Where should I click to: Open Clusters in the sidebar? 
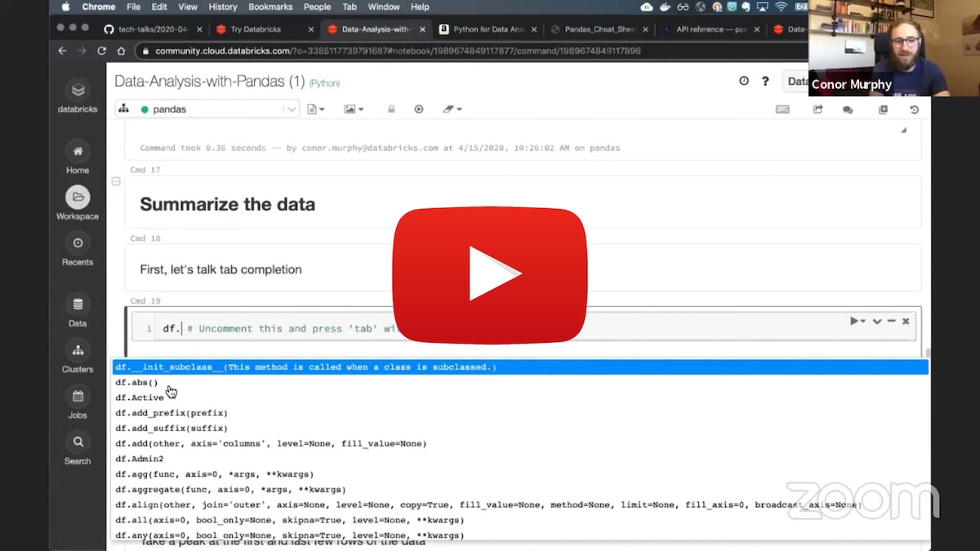coord(78,358)
